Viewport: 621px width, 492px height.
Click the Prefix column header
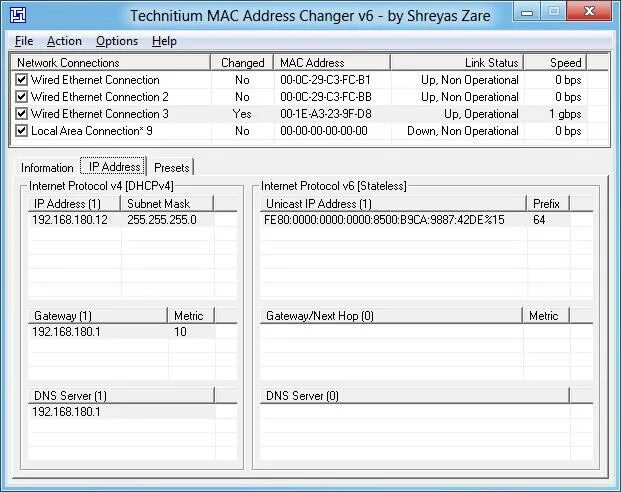pyautogui.click(x=548, y=204)
